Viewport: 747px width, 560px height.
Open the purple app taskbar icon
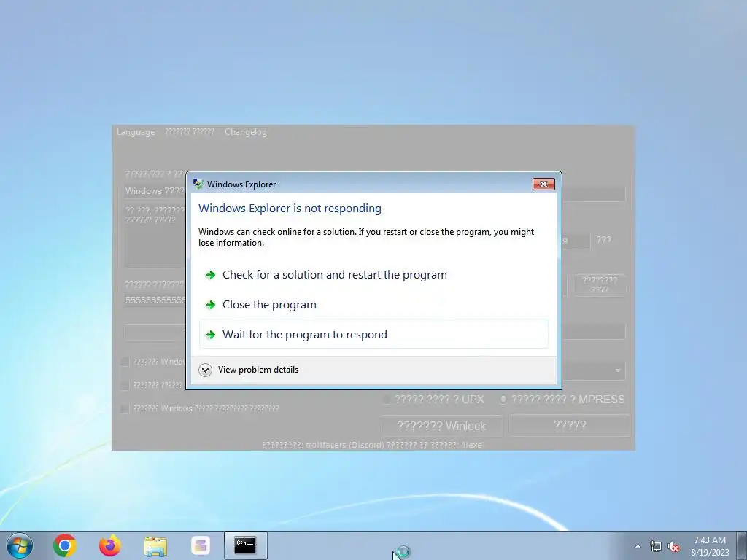click(201, 545)
